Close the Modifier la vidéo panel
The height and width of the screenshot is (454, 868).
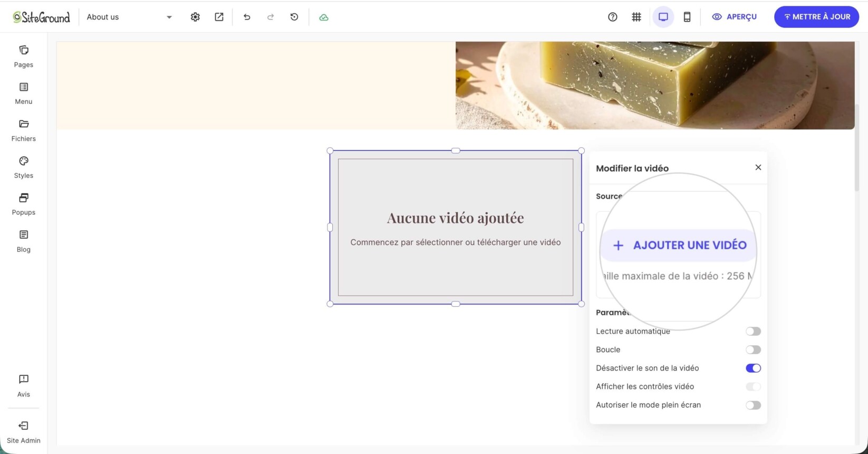point(758,167)
